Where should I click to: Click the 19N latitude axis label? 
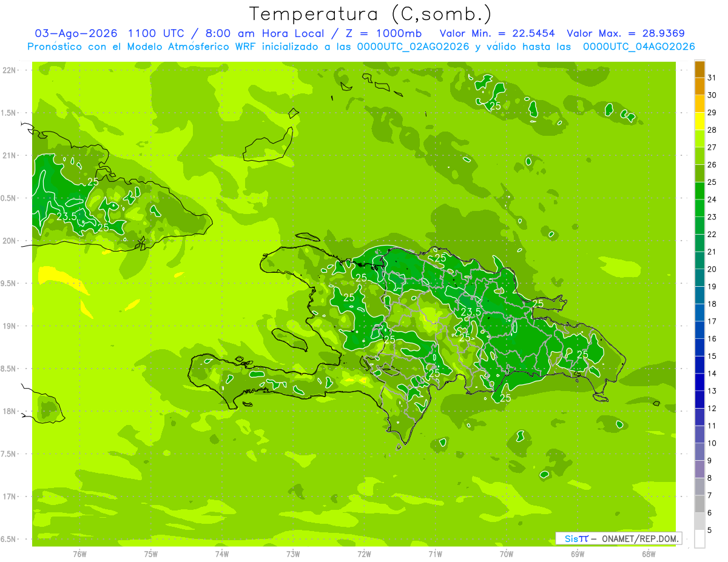(x=10, y=326)
